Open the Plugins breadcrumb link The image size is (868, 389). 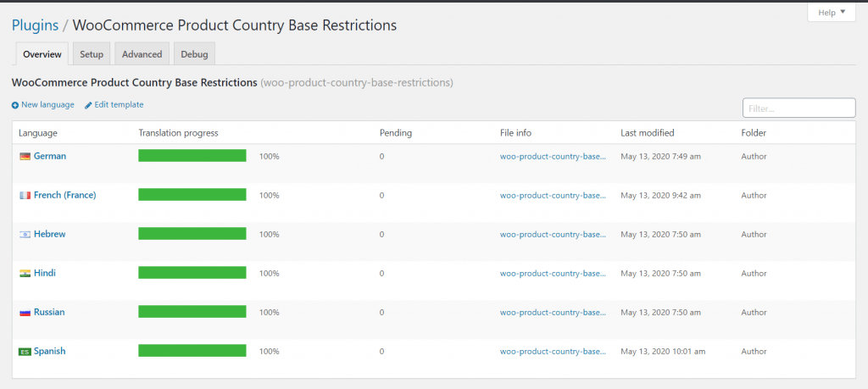coord(35,25)
